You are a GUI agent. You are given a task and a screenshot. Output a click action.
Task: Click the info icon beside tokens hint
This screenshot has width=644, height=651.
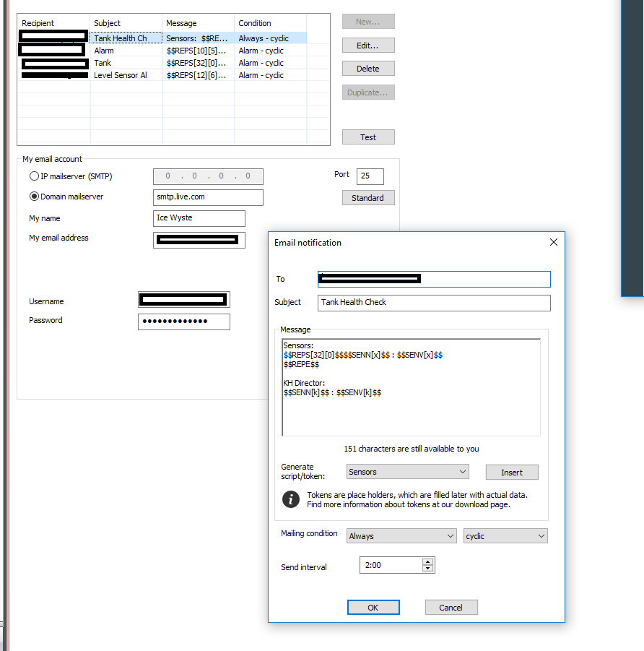point(291,499)
